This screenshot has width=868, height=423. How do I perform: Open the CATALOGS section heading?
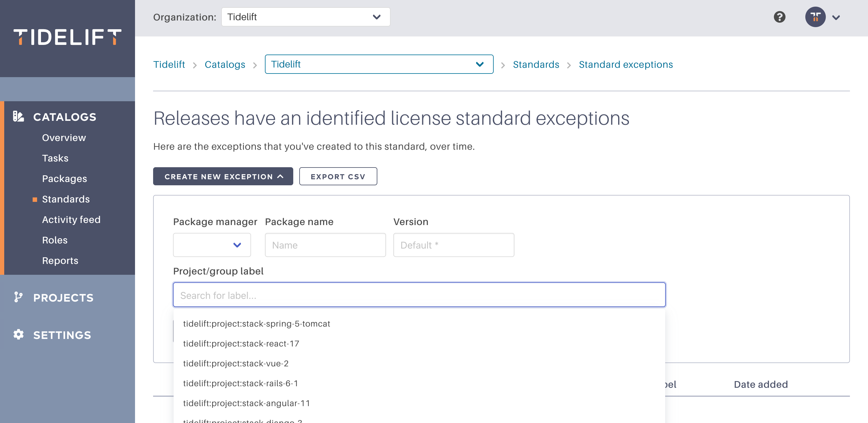(65, 117)
